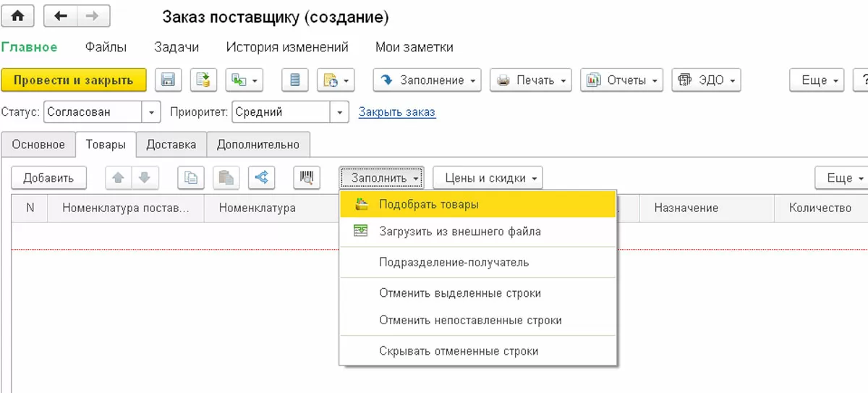Select Подобрать товары menu item
The width and height of the screenshot is (868, 393).
click(x=428, y=205)
